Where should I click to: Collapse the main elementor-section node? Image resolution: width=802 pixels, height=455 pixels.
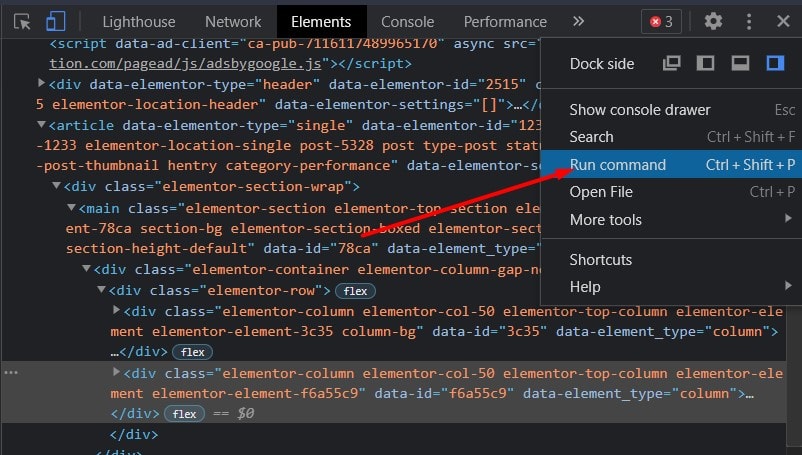click(72, 208)
